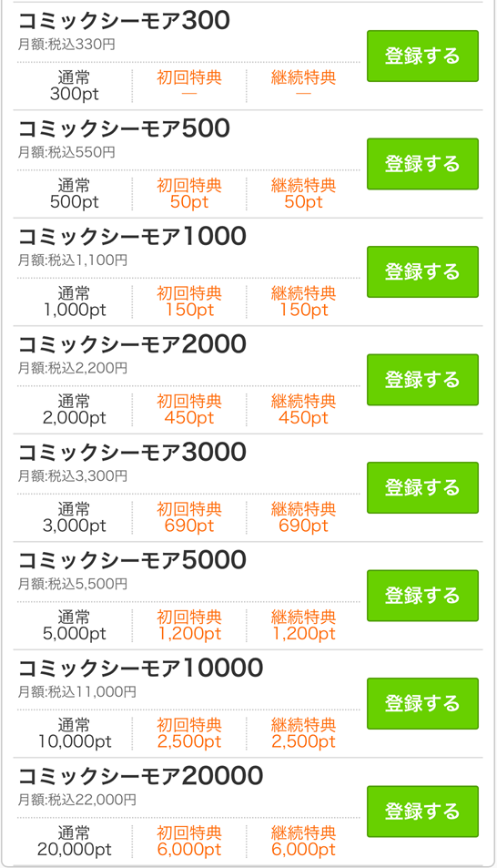The image size is (497, 868).
Task: Select the コミックシーモア20000 plan title
Action: [140, 776]
